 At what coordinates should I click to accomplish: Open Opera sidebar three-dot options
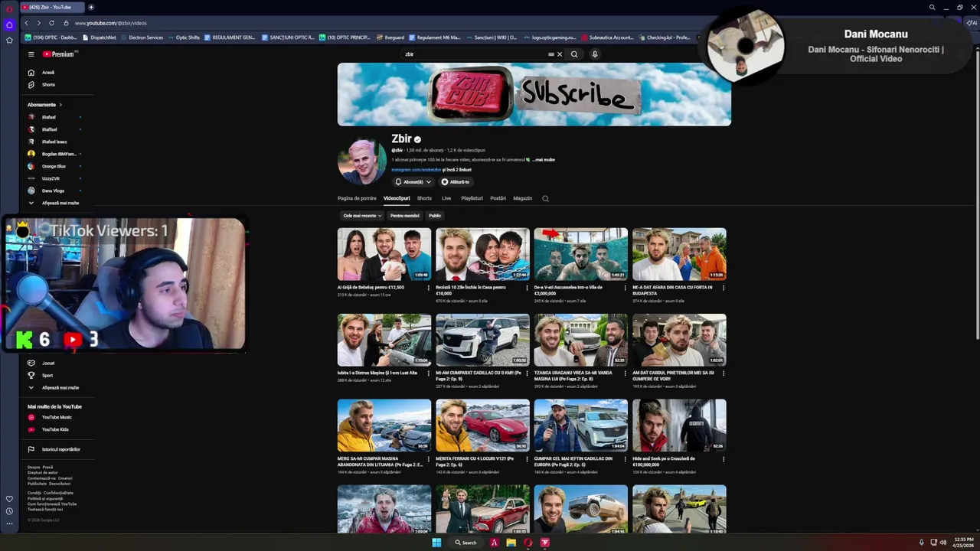9,524
